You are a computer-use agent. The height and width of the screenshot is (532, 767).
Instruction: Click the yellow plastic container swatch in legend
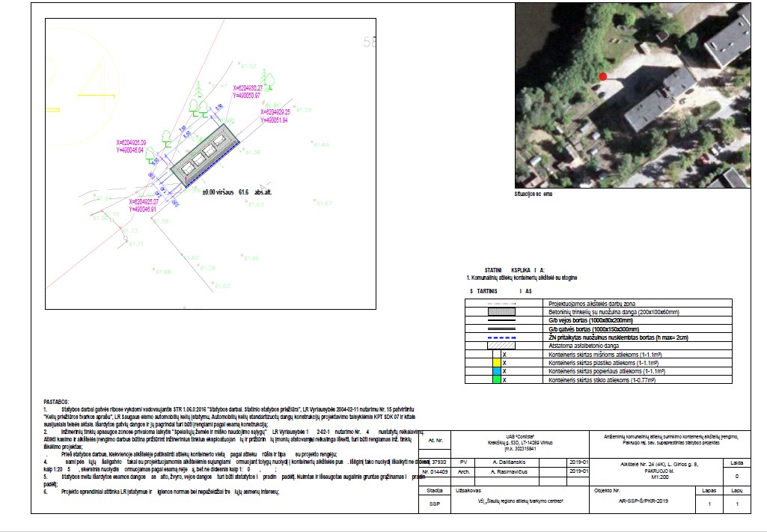tap(497, 363)
